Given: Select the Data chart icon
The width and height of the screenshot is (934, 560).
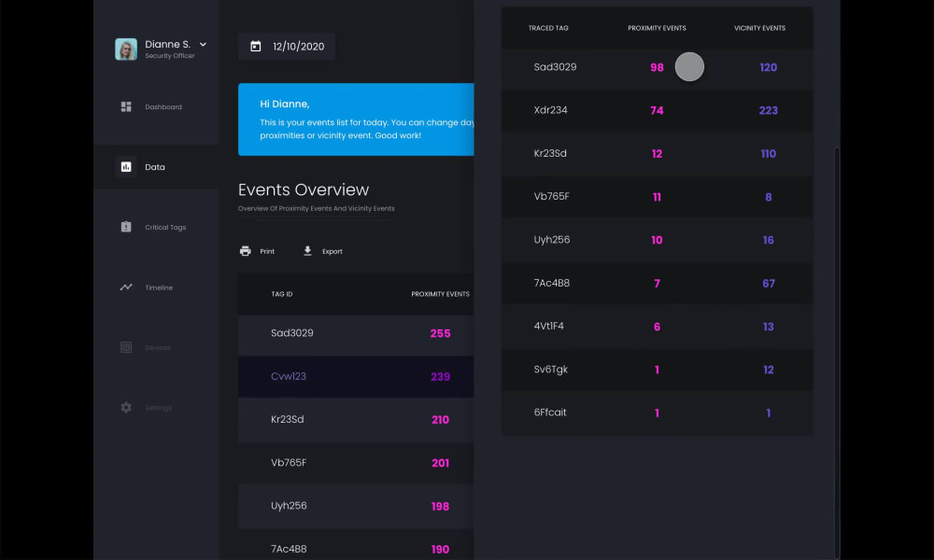Looking at the screenshot, I should tap(126, 167).
